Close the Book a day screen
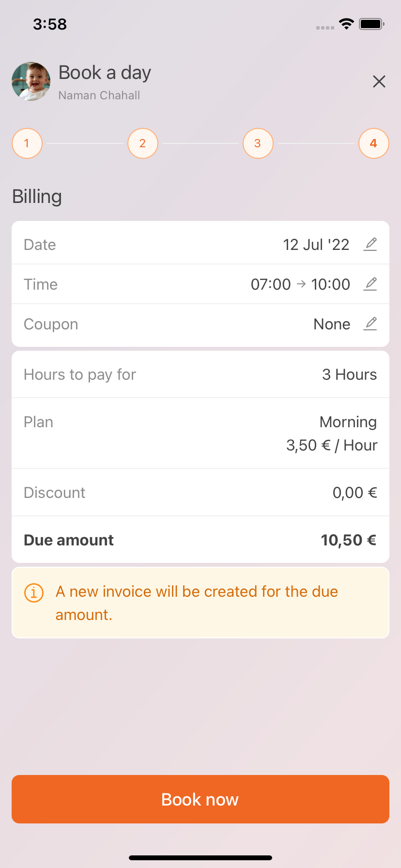Screen dimensions: 401x868 pyautogui.click(x=379, y=81)
